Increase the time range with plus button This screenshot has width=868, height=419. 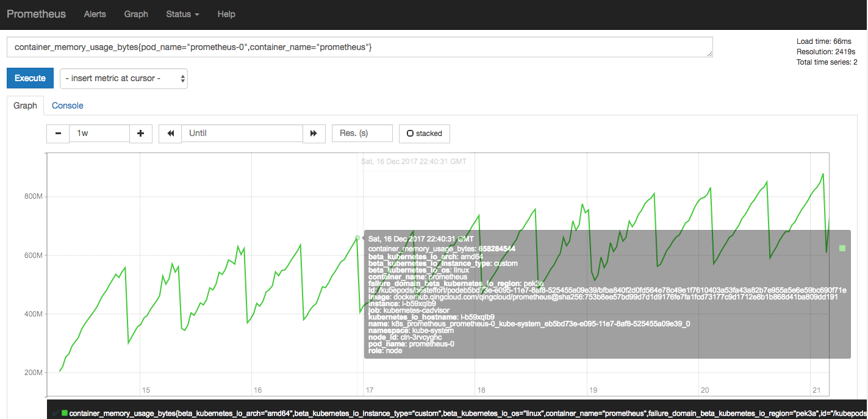[141, 134]
